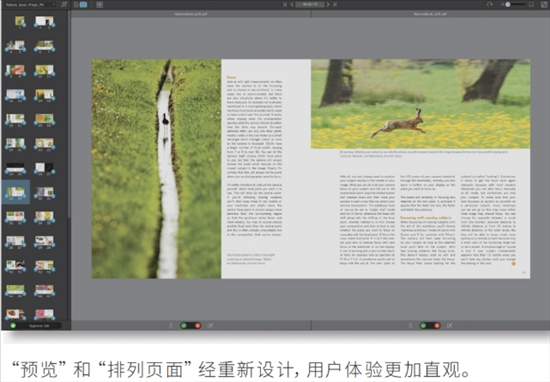Click upload icon below left page
550x382 pixels.
point(171,326)
